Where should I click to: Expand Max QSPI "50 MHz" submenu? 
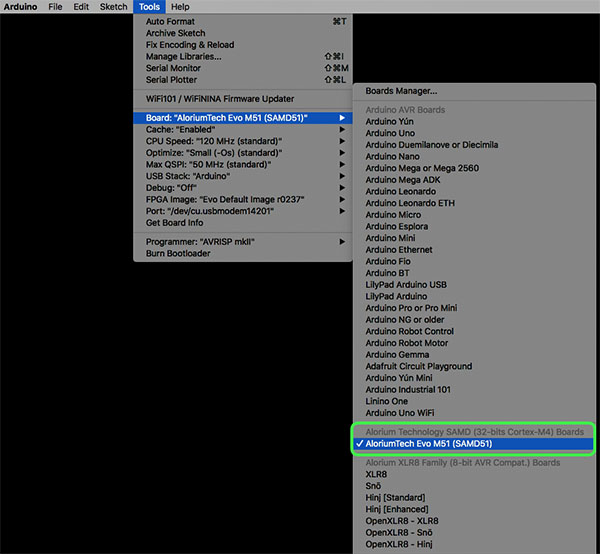[243, 165]
